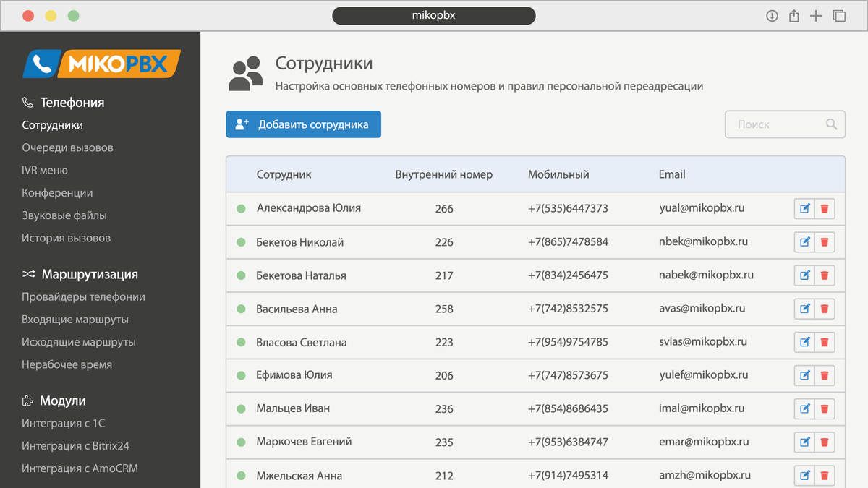
Task: Edit employee Мжельская Анна
Action: coord(804,475)
